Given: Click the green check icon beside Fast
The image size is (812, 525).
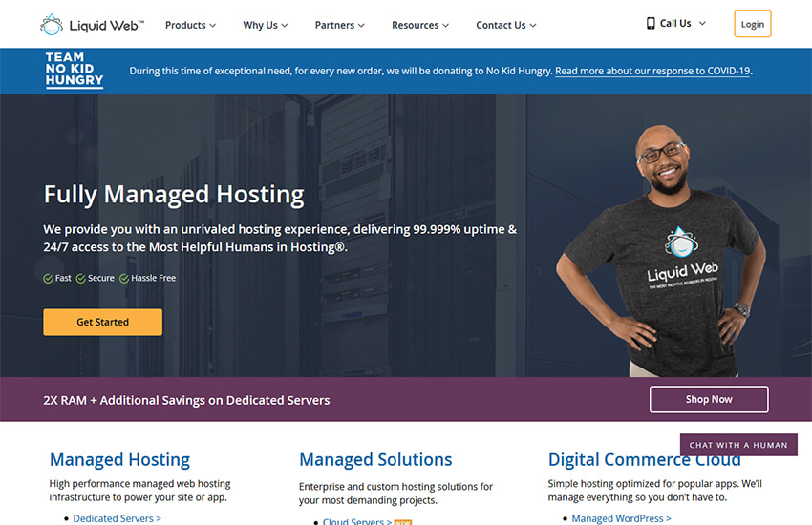Looking at the screenshot, I should 48,279.
